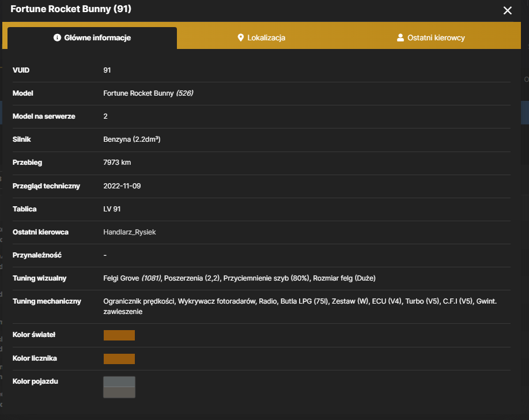
Task: Open Handlarz_Rysiek driver profile link
Action: (x=130, y=232)
